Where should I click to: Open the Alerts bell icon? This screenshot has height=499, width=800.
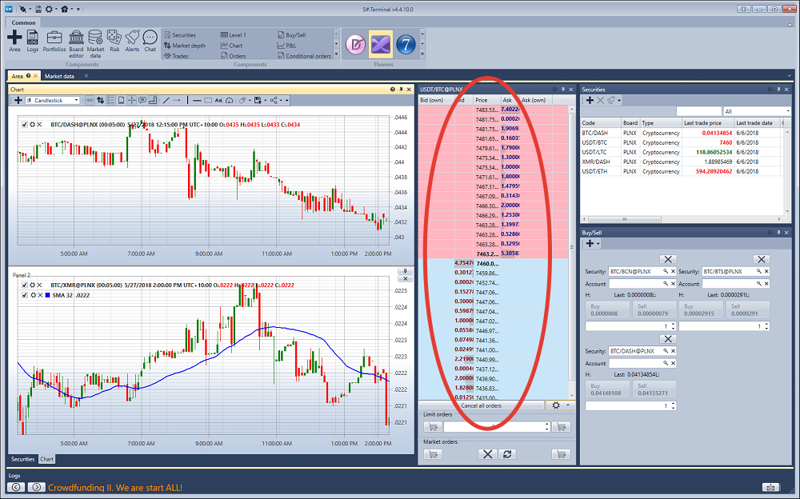[x=132, y=38]
